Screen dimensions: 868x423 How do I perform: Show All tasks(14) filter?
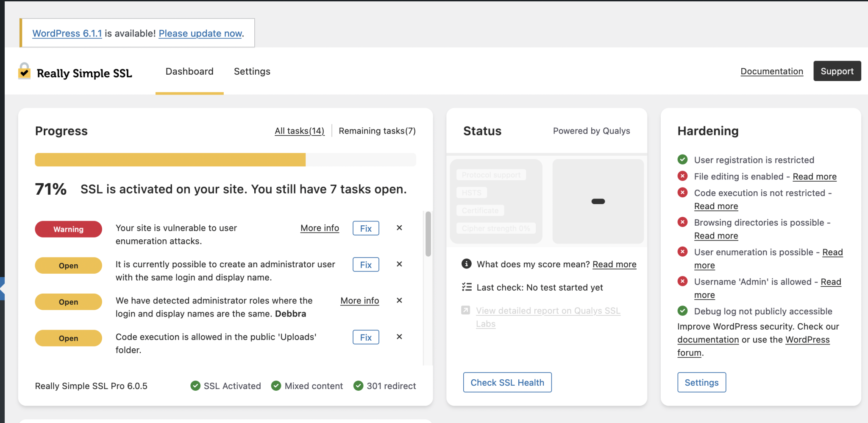(300, 131)
